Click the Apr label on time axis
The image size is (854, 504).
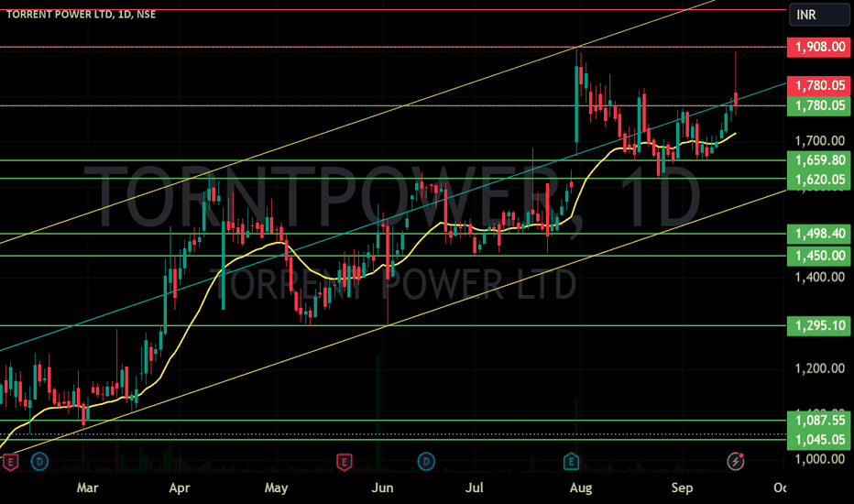(180, 488)
